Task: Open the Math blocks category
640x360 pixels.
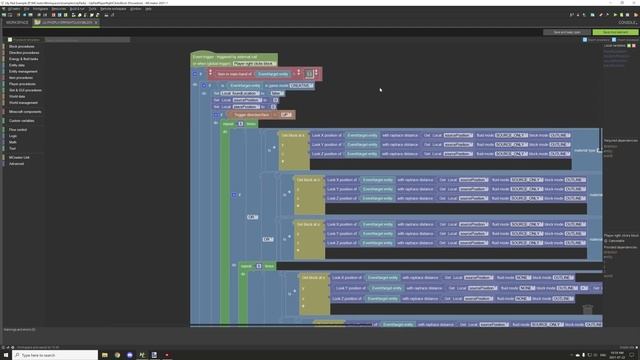Action: tap(12, 142)
